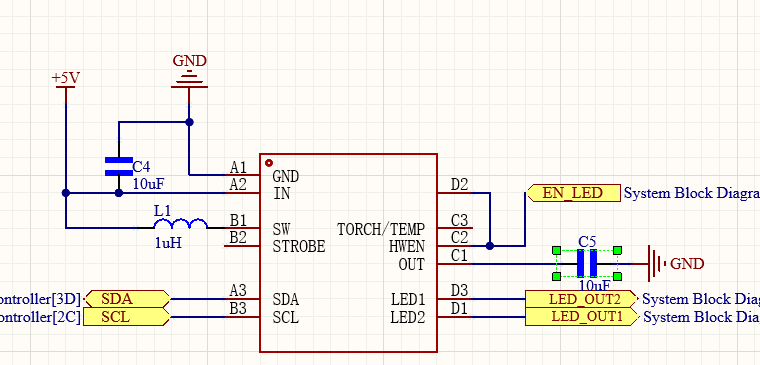Click the IN pin name
Image resolution: width=760 pixels, height=365 pixels.
(x=282, y=194)
